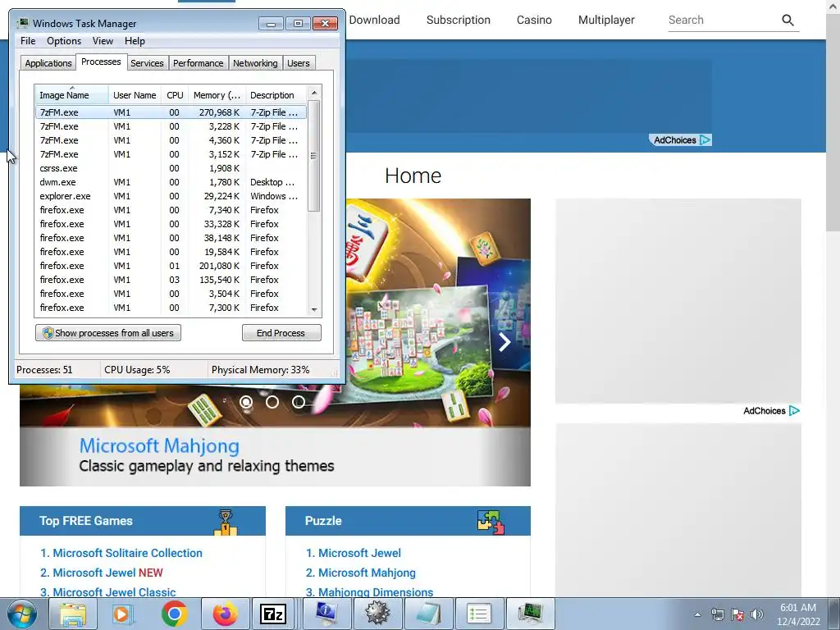Open Windows Explorer folder icon in taskbar

coord(73,614)
